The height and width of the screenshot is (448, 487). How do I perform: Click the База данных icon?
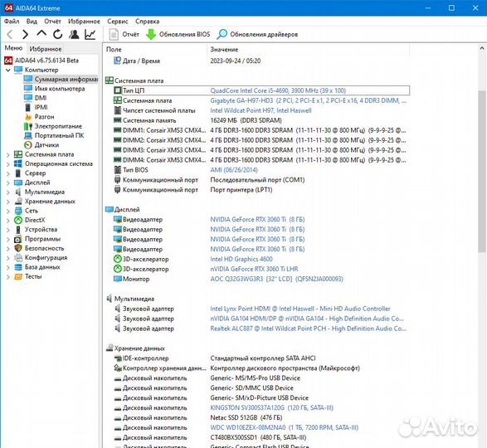click(18, 267)
